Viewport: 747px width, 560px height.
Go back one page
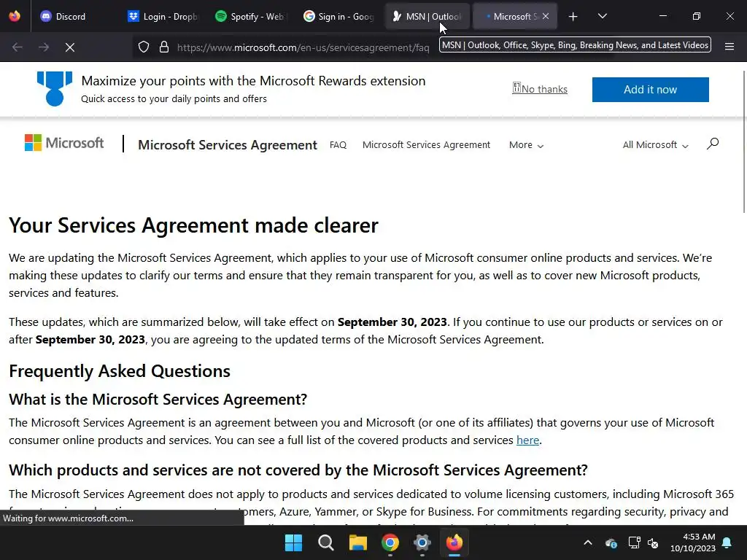[x=18, y=47]
